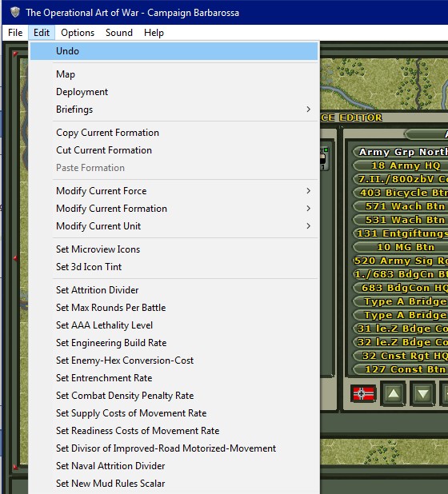Click the shield application icon in title bar
The height and width of the screenshot is (494, 448).
click(x=14, y=12)
